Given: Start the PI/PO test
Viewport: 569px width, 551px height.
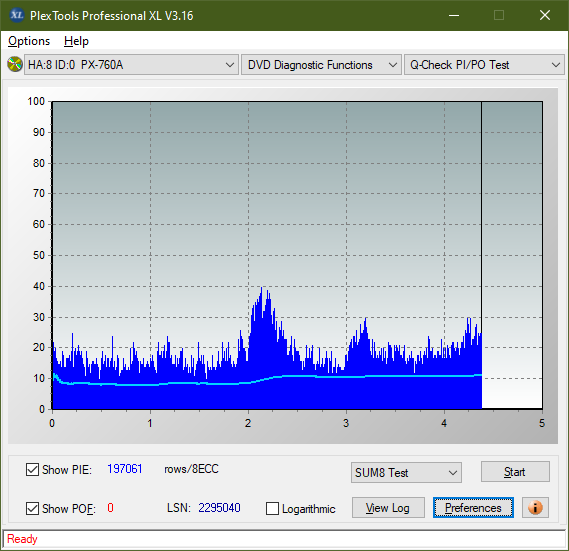Looking at the screenshot, I should (515, 472).
